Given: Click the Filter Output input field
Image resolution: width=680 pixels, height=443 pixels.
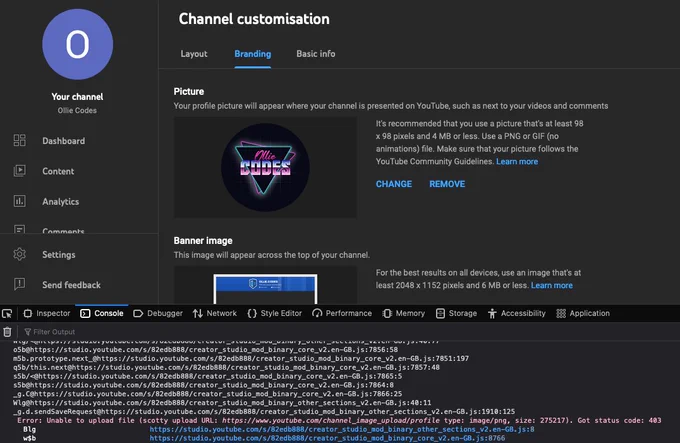Looking at the screenshot, I should (x=54, y=332).
